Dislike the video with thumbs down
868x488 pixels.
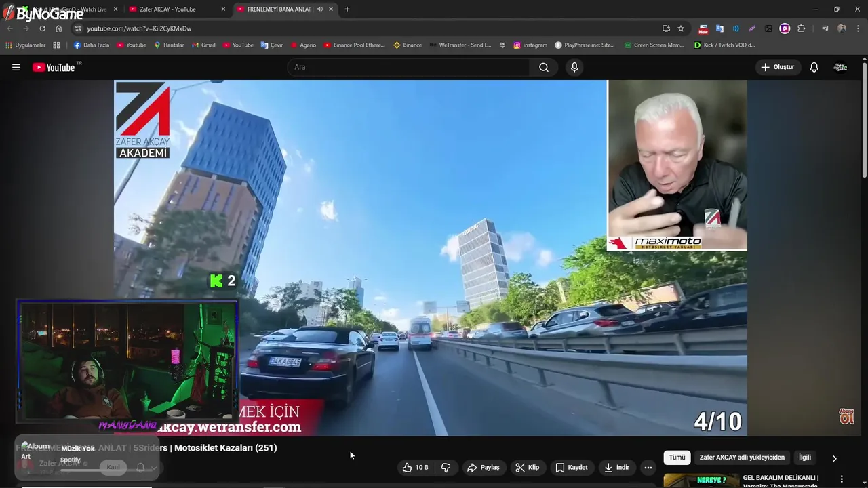tap(446, 467)
